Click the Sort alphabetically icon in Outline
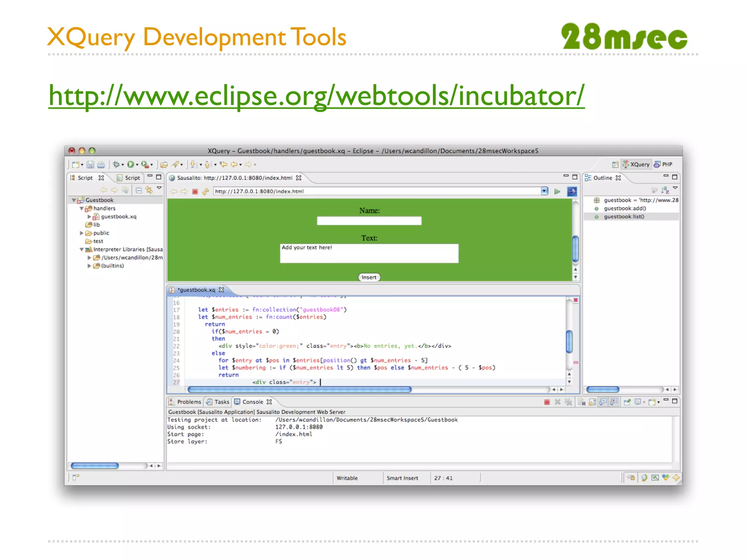Screen dimensions: 747x560 (x=665, y=190)
